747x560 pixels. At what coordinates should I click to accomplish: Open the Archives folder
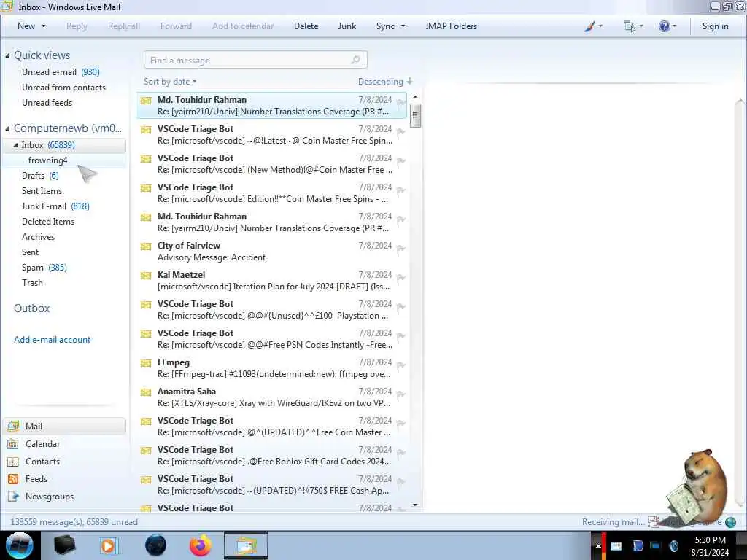[x=38, y=237]
